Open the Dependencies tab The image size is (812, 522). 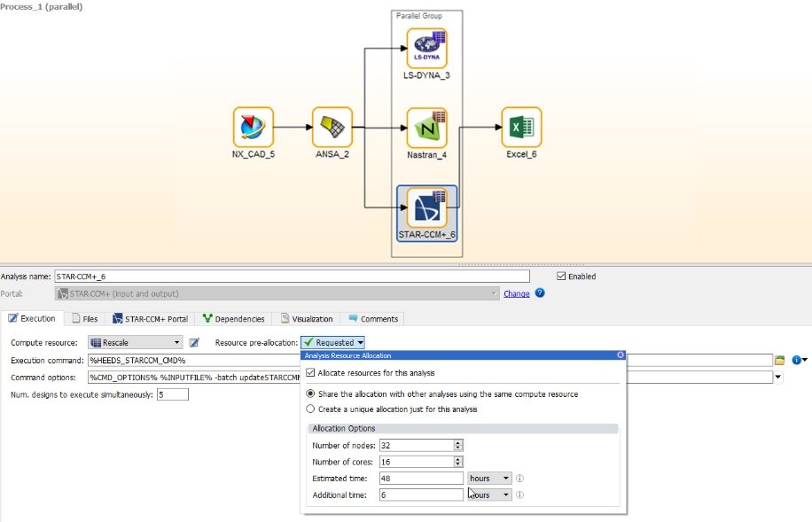234,319
